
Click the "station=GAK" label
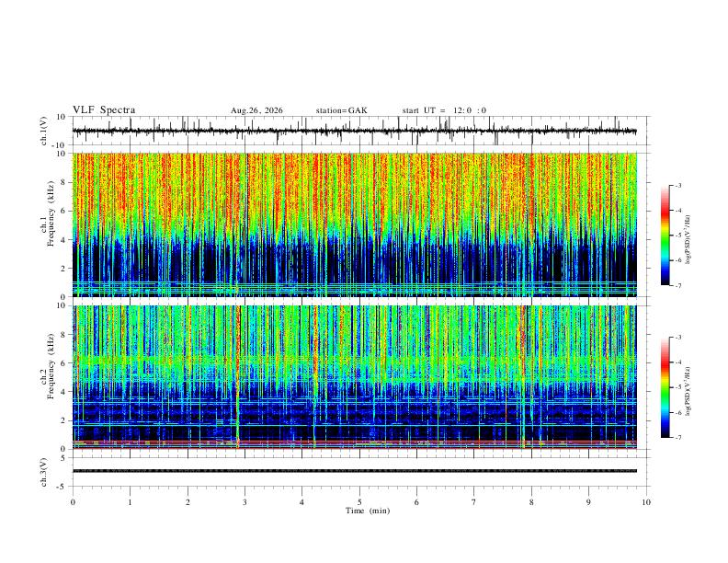341,110
